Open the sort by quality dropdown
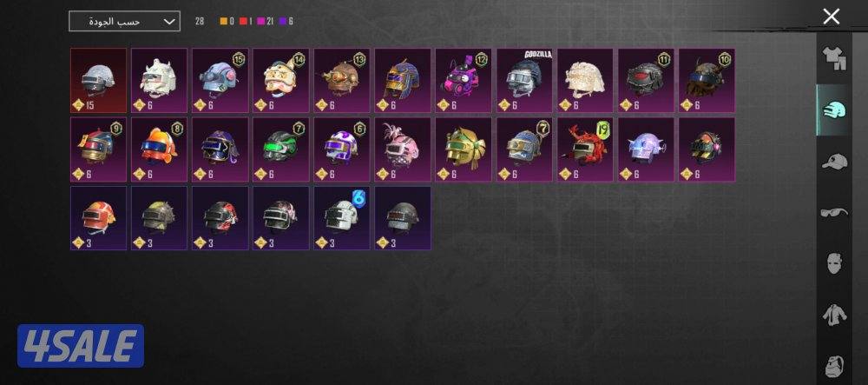The height and width of the screenshot is (385, 868). point(124,22)
